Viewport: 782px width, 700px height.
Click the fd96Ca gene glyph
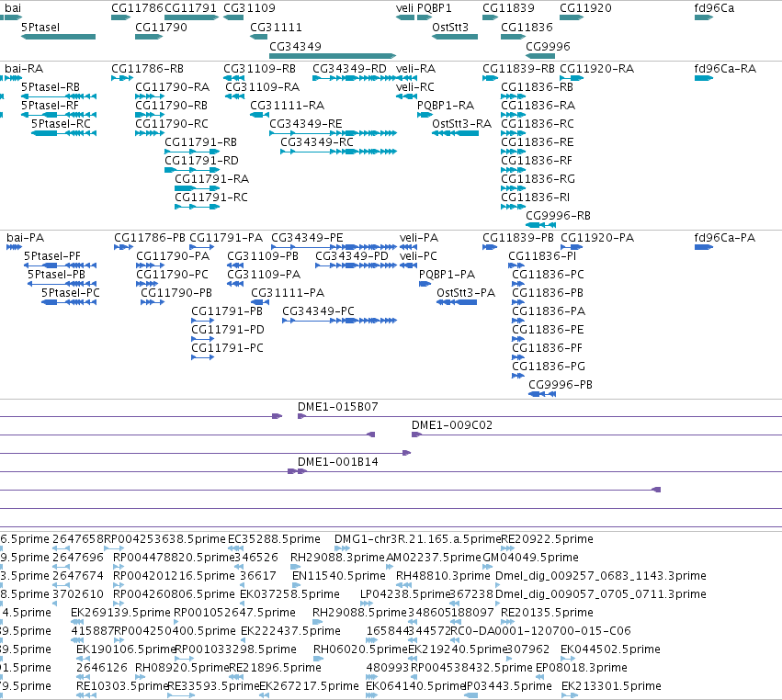coord(704,17)
